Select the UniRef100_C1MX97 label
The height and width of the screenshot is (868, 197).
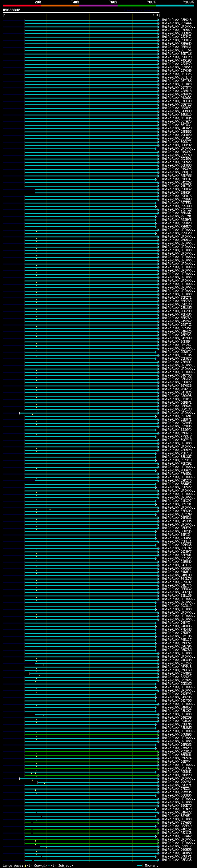coord(177,501)
